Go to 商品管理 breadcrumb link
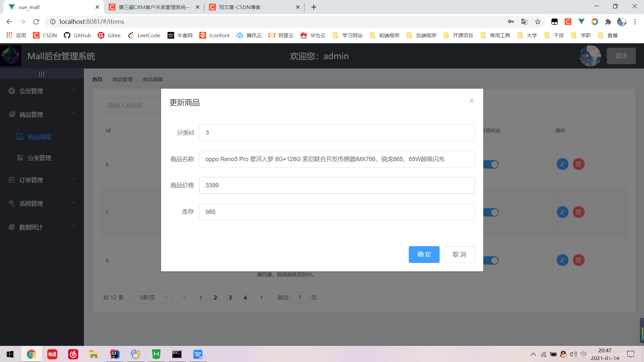Image resolution: width=644 pixels, height=362 pixels. tap(122, 80)
